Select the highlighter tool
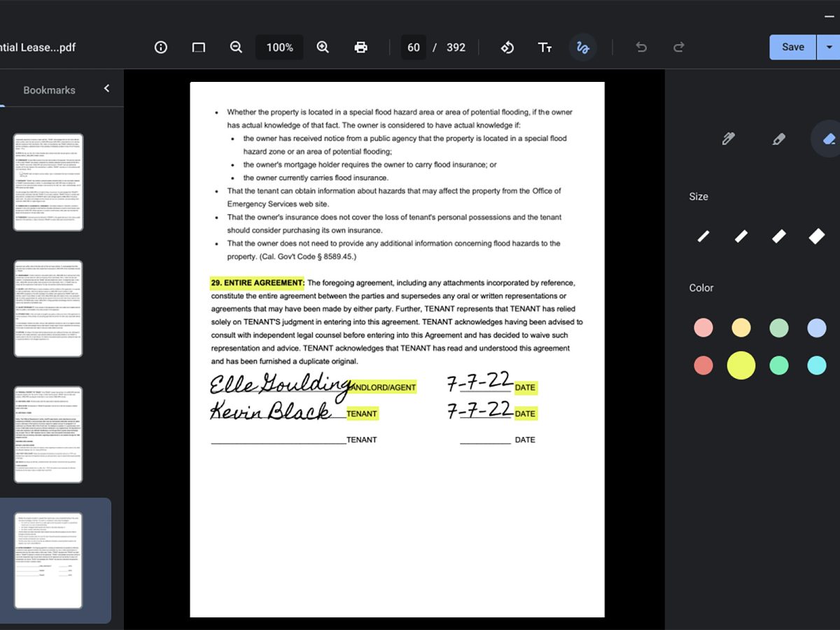 pyautogui.click(x=778, y=139)
